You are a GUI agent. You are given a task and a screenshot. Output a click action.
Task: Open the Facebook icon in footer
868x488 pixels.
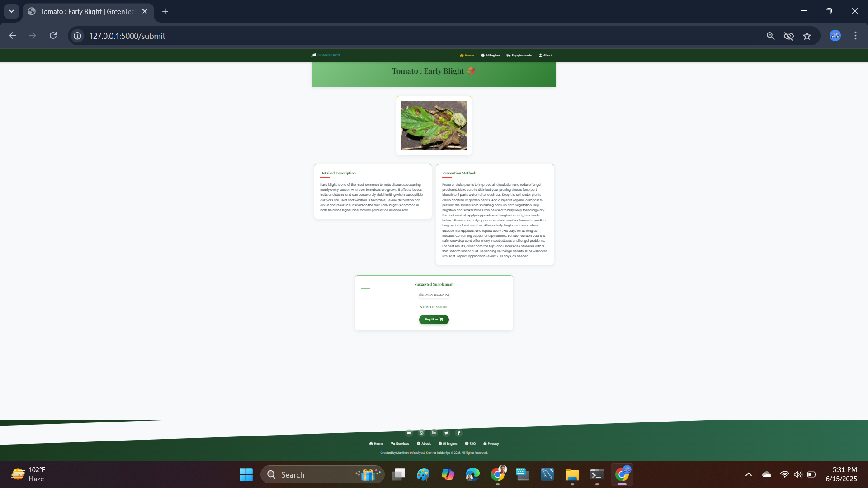(x=458, y=433)
